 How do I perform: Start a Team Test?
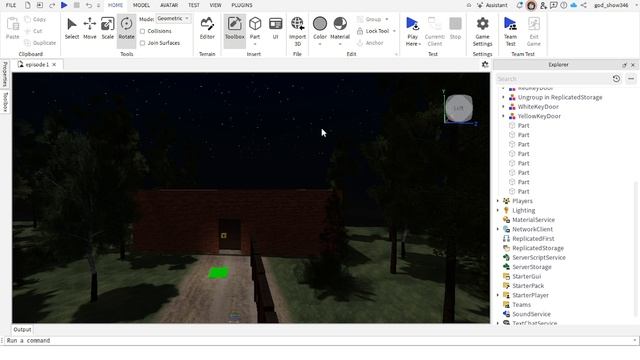click(x=510, y=31)
